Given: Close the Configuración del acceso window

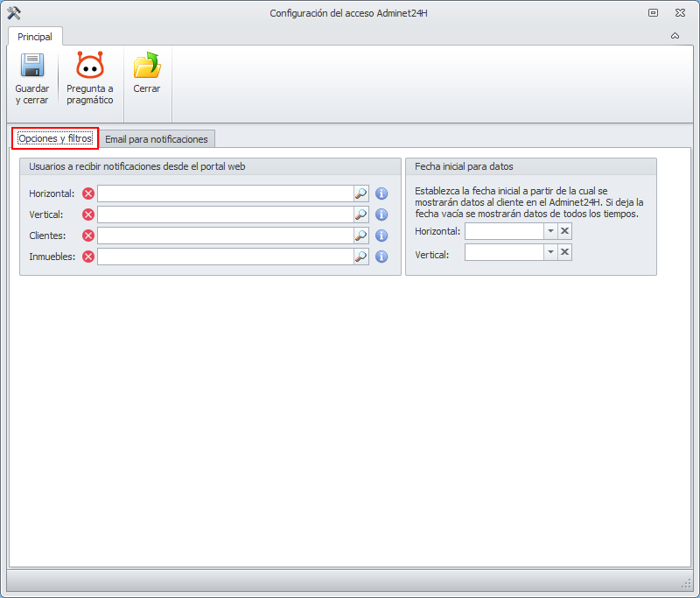Looking at the screenshot, I should (681, 13).
